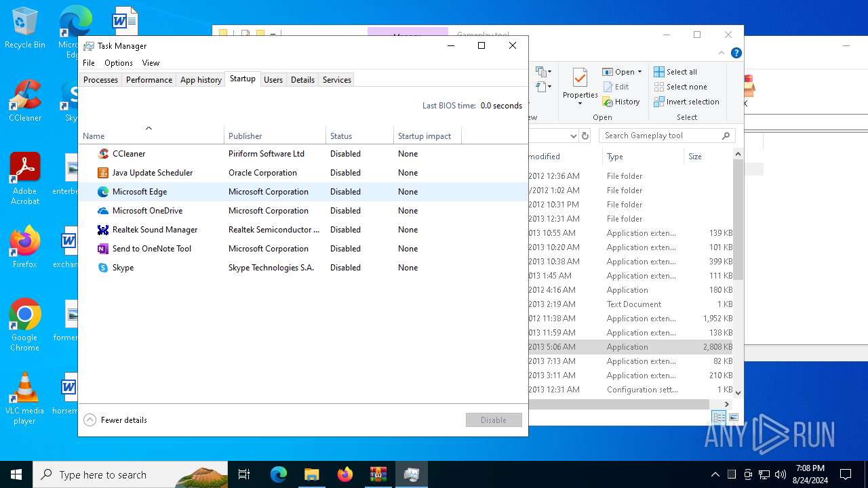This screenshot has width=868, height=488.
Task: Collapse Task Manager using the Fewer details arrow
Action: pyautogui.click(x=90, y=420)
